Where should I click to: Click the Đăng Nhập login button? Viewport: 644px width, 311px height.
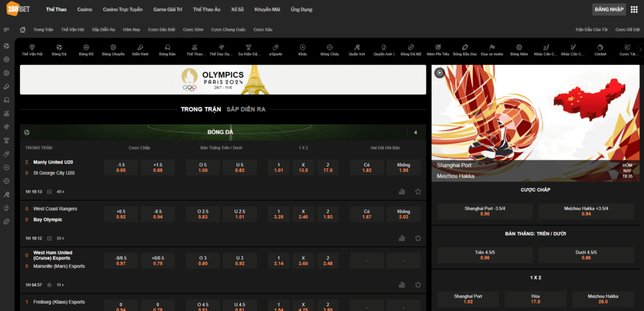[x=609, y=9]
